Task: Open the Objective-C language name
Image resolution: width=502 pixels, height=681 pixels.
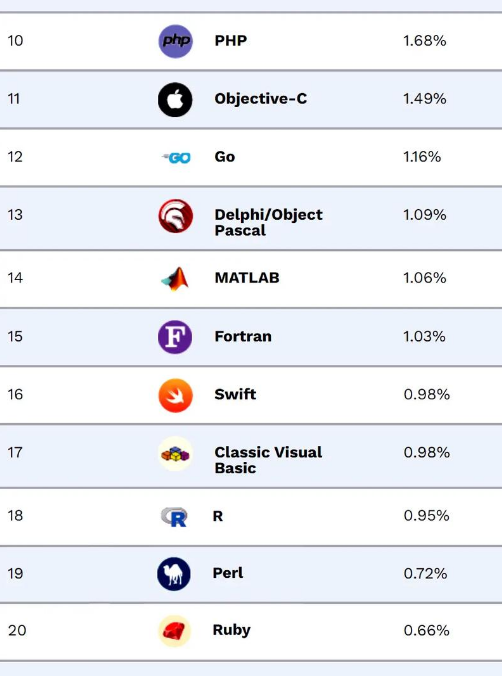Action: click(x=261, y=99)
